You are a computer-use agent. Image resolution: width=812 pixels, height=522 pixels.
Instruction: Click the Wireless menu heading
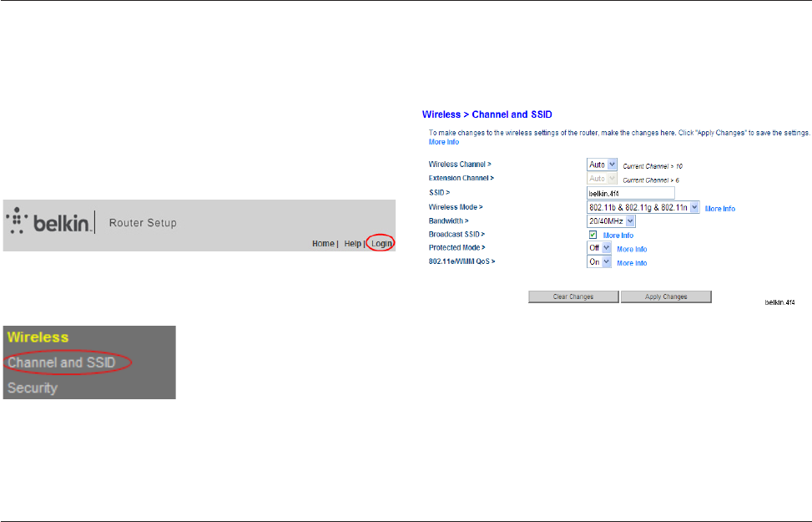point(38,337)
